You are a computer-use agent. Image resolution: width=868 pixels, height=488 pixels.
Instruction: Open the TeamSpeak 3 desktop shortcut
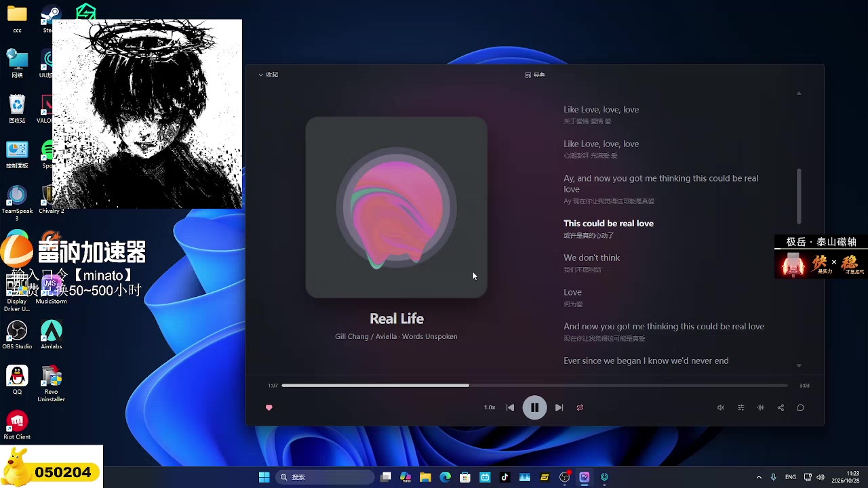pos(17,203)
